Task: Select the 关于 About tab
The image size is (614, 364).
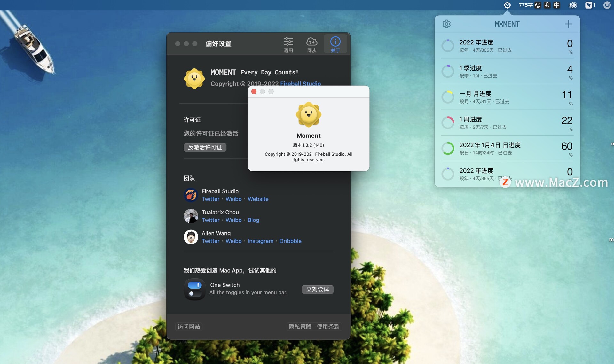Action: pyautogui.click(x=335, y=44)
